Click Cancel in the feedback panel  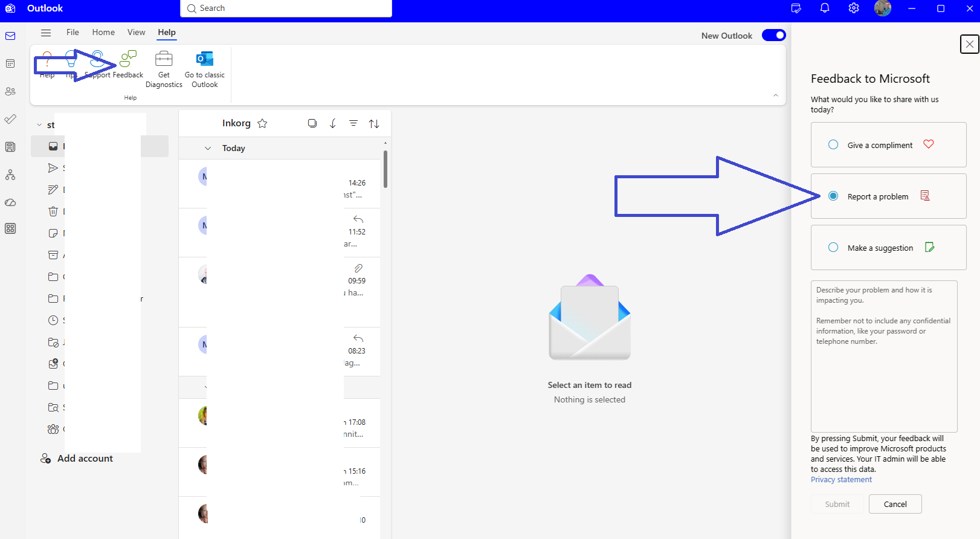895,504
